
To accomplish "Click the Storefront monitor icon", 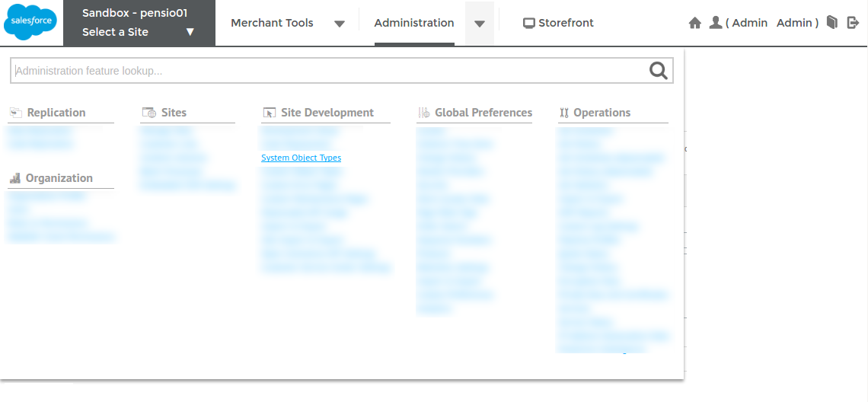I will coord(529,24).
